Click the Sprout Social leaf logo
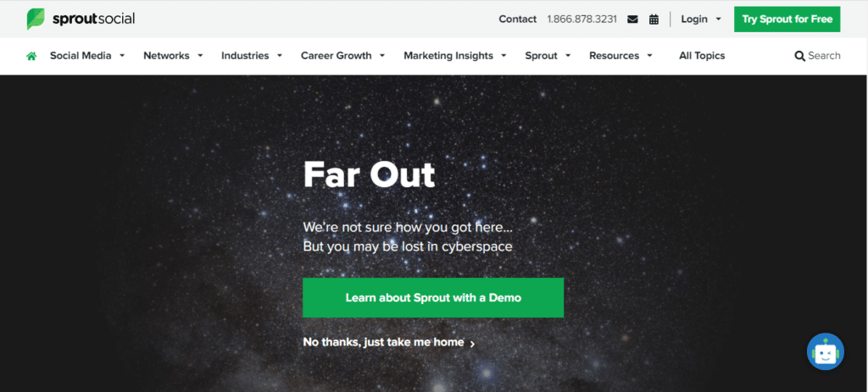The width and height of the screenshot is (868, 392). click(36, 19)
